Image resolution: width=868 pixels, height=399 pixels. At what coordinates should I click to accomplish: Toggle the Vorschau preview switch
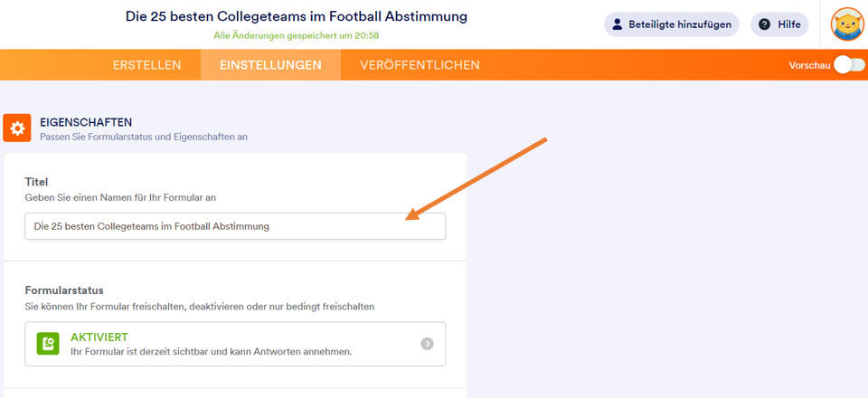848,65
